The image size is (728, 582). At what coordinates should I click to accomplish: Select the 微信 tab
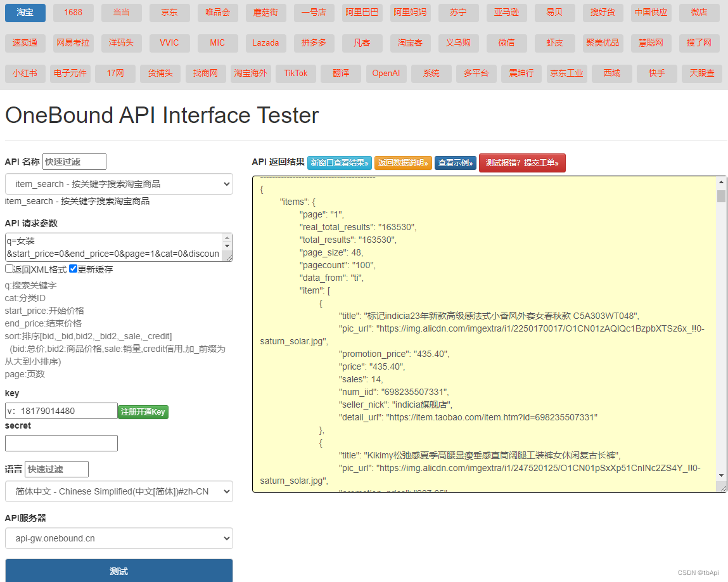pos(506,42)
